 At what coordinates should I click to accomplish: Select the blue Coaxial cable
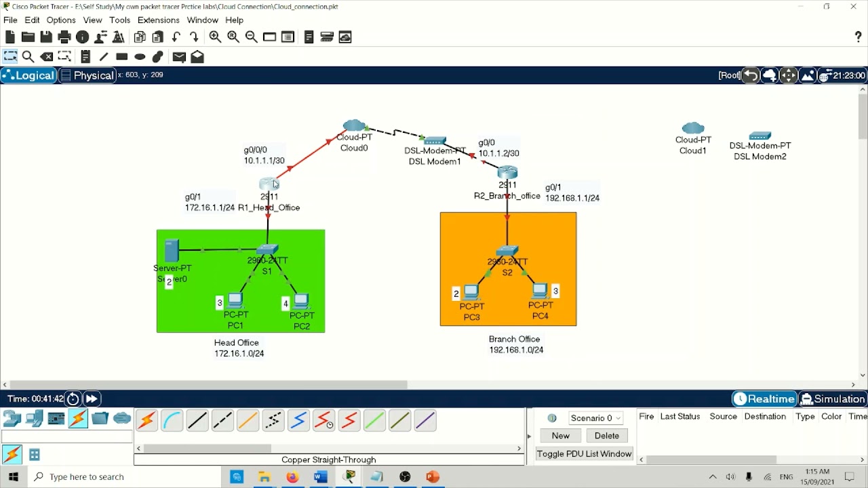coord(298,421)
